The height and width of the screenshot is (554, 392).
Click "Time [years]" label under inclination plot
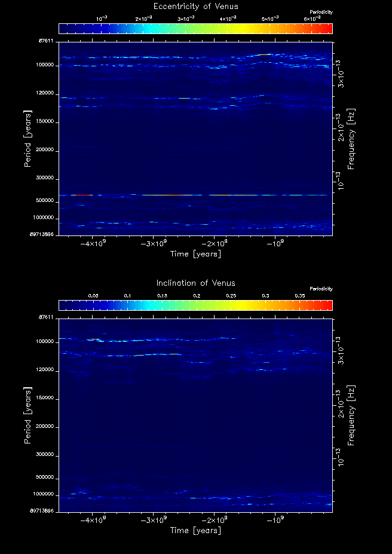195,531
